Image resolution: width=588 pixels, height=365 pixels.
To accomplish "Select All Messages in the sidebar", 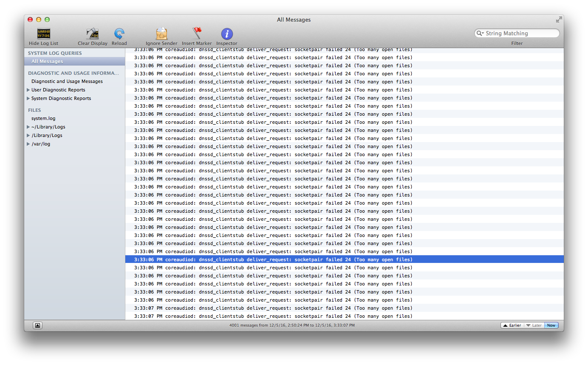I will click(x=75, y=61).
